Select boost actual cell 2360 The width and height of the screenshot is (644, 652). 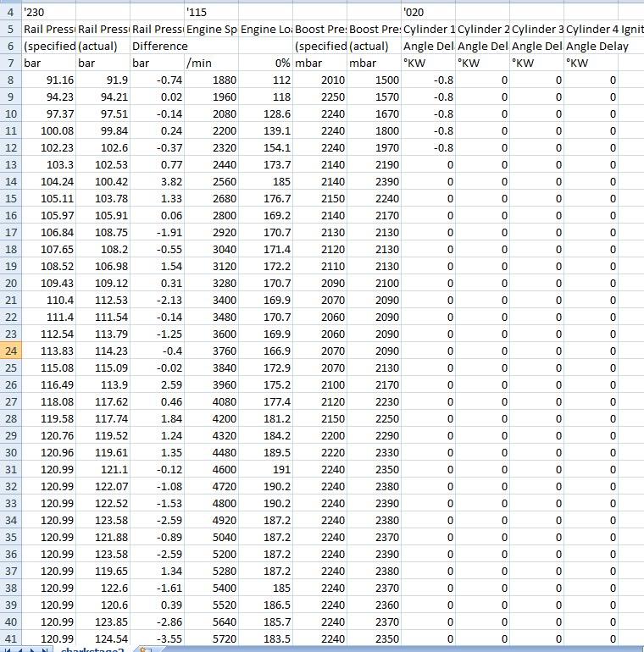point(375,605)
